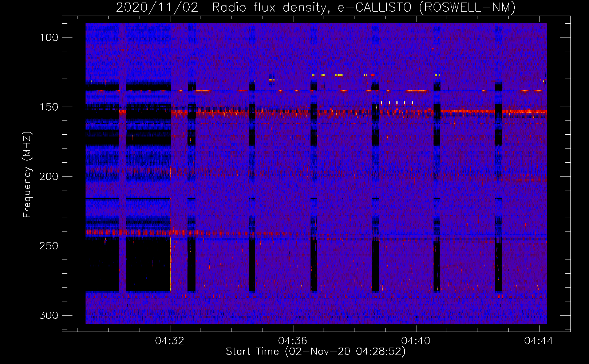Screen dimensions: 589x364
Task: Click the 250 frequency tick label
Action: 49,246
